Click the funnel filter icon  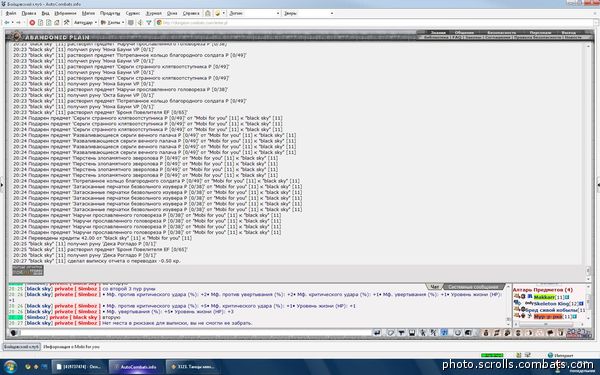click(x=149, y=23)
